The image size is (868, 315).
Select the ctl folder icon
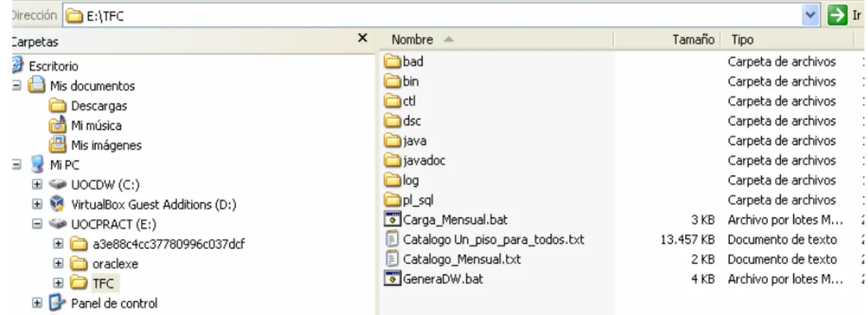coord(393,101)
